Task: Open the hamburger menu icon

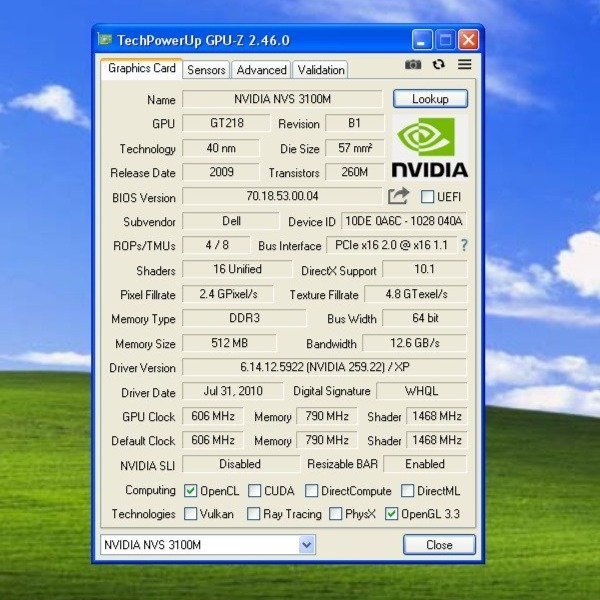Action: coord(465,64)
